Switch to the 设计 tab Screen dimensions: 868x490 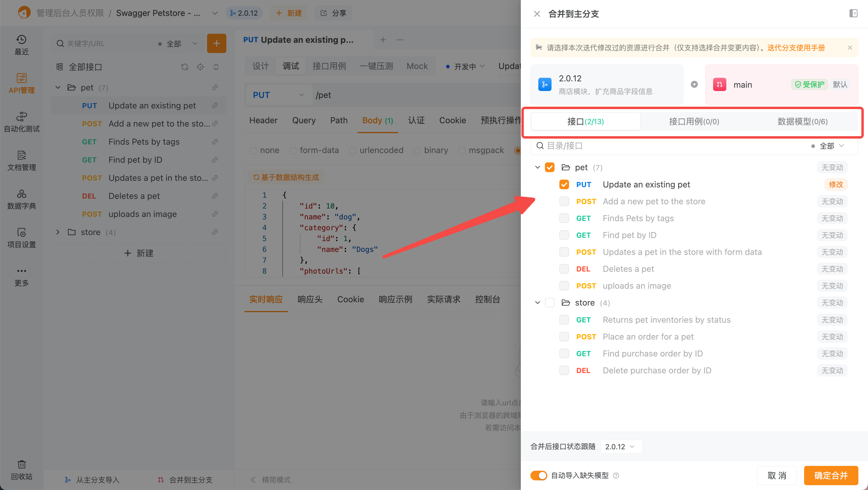[260, 66]
